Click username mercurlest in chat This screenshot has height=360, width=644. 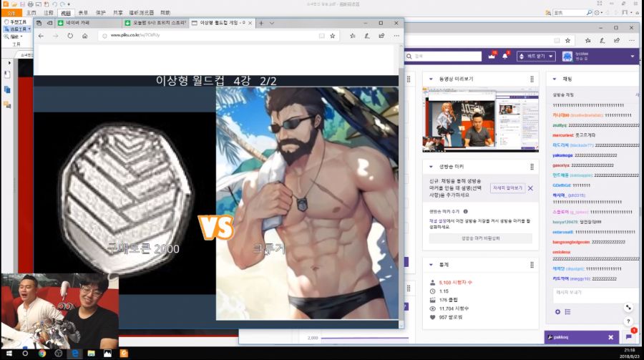(x=562, y=135)
